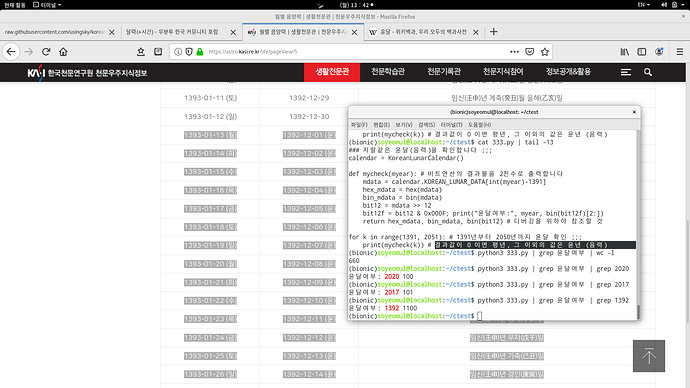Close the Wikipedia 윤달 tab
Screen dimensions: 690x388
[x=476, y=32]
